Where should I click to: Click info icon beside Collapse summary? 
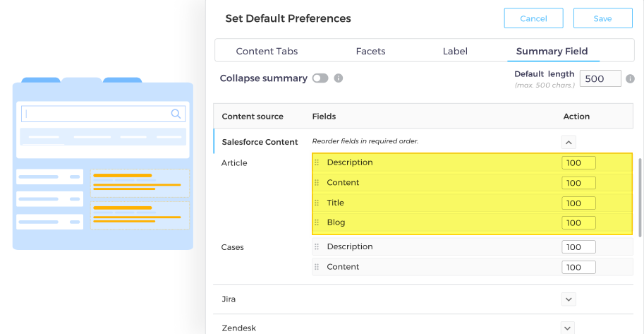pos(339,78)
